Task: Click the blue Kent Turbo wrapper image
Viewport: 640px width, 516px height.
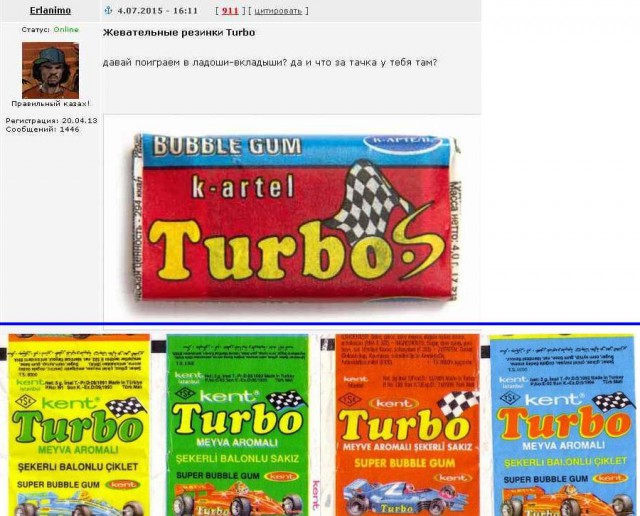Action: coord(563,425)
